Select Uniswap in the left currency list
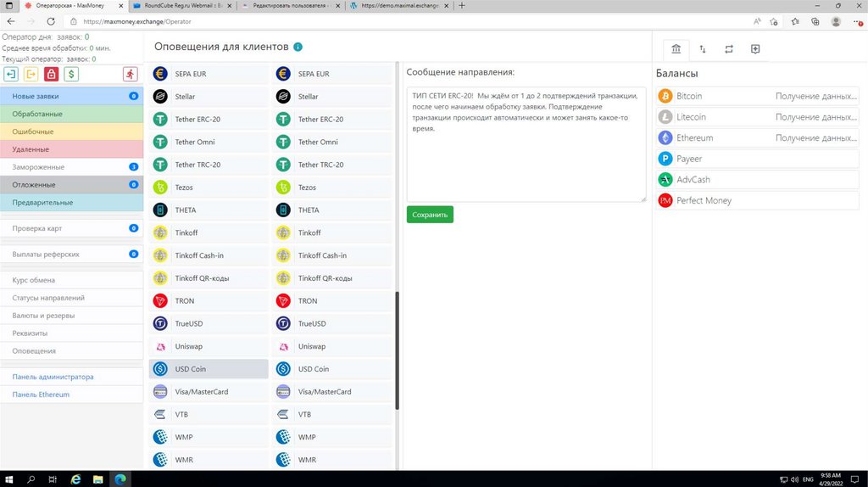This screenshot has height=487, width=868. pos(209,346)
